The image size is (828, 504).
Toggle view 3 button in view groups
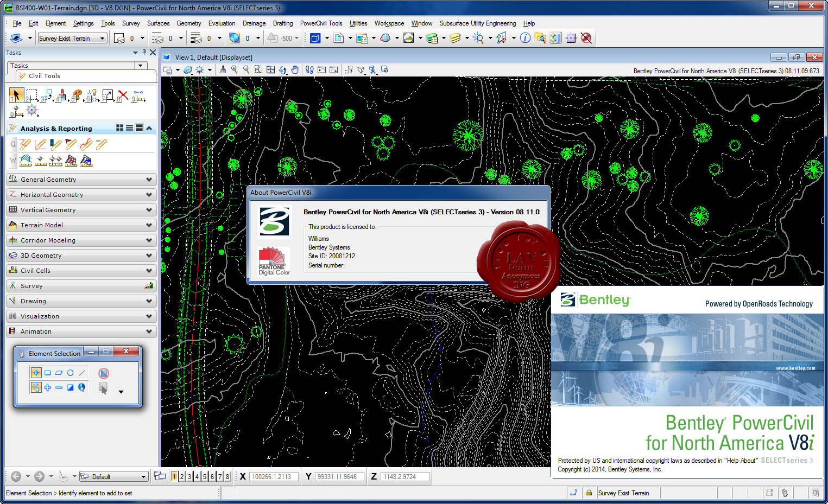pos(189,476)
